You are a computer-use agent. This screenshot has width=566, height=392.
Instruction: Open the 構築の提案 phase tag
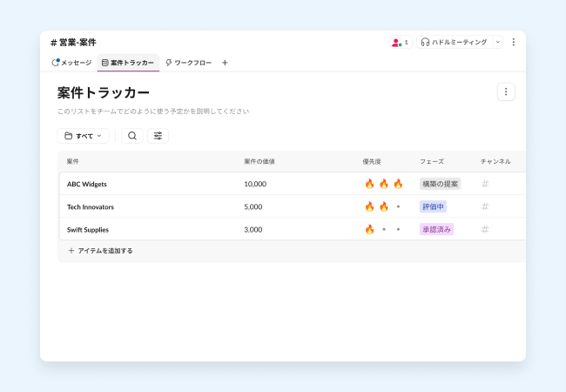point(440,184)
